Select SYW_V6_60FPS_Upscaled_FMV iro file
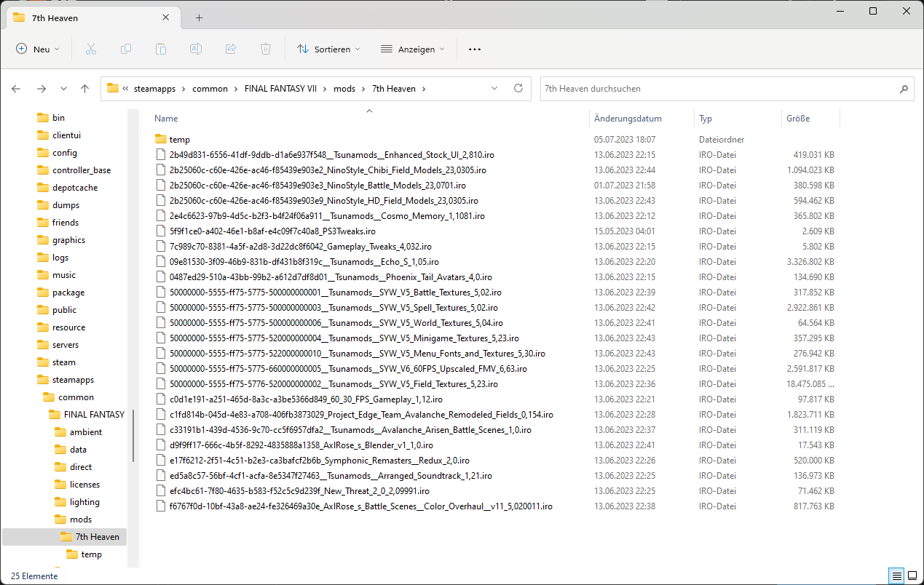 pyautogui.click(x=348, y=368)
